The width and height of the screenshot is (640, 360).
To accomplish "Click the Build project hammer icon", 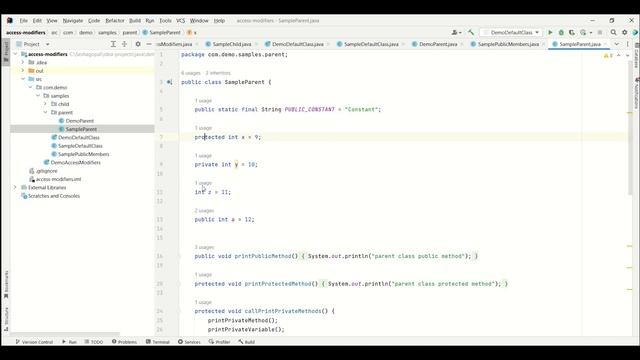I will (x=471, y=32).
